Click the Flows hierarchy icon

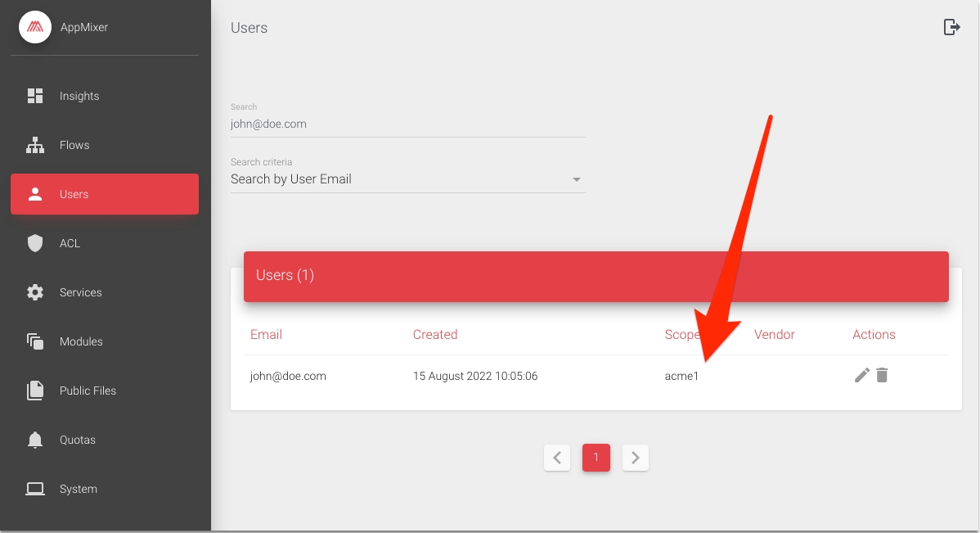tap(35, 145)
